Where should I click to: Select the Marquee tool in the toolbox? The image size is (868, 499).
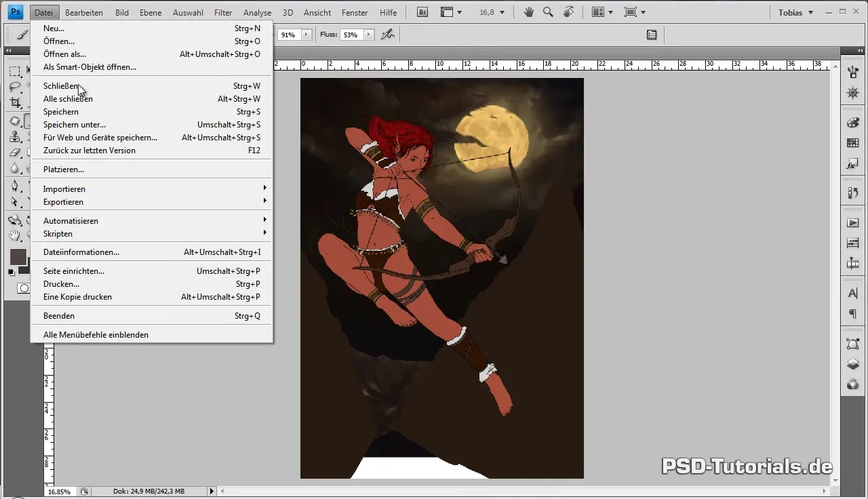click(x=15, y=72)
